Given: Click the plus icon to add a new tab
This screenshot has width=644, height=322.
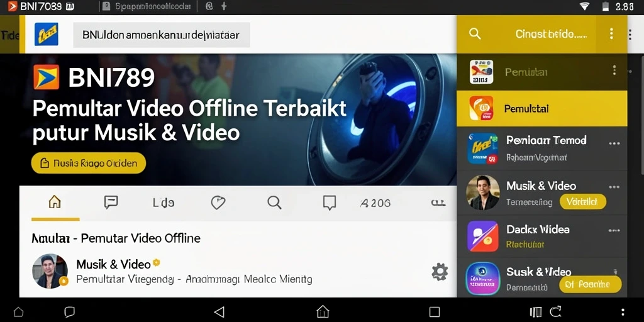Looking at the screenshot, I should tap(224, 6).
